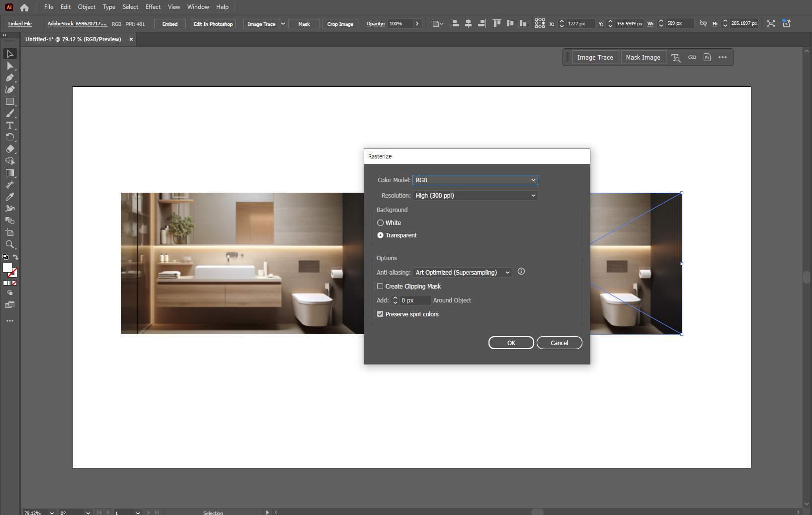Open zoom level dropdown in status bar
Image resolution: width=812 pixels, height=515 pixels.
52,513
